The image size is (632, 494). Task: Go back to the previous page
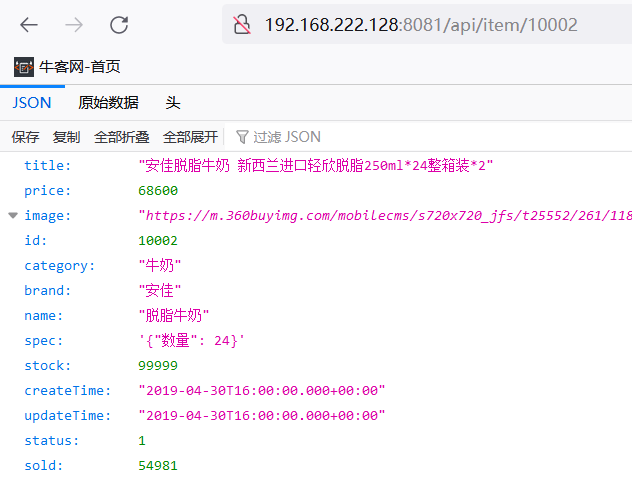click(x=29, y=25)
